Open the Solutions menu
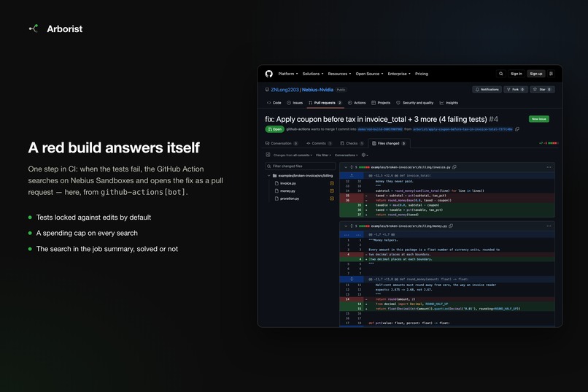Viewport: 588px width, 392px height. (x=313, y=74)
